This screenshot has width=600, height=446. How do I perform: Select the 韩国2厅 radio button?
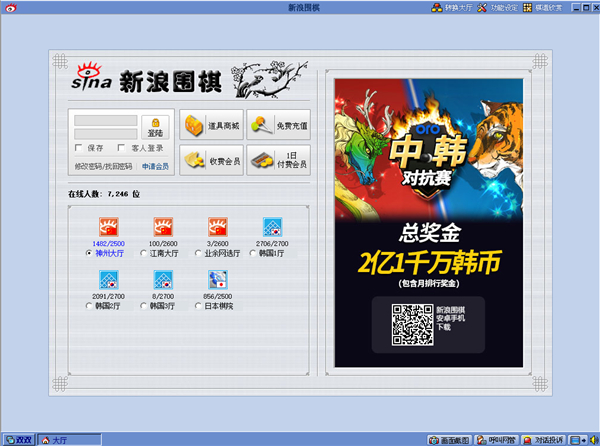click(89, 306)
